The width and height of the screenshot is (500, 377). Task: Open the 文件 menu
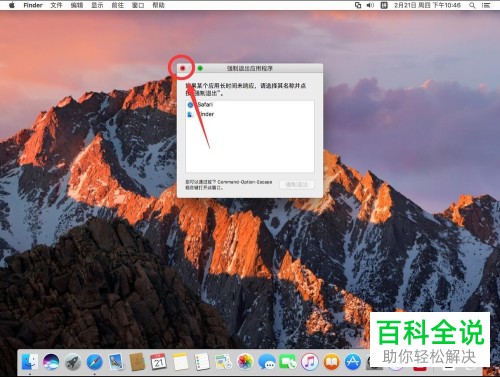pos(56,5)
